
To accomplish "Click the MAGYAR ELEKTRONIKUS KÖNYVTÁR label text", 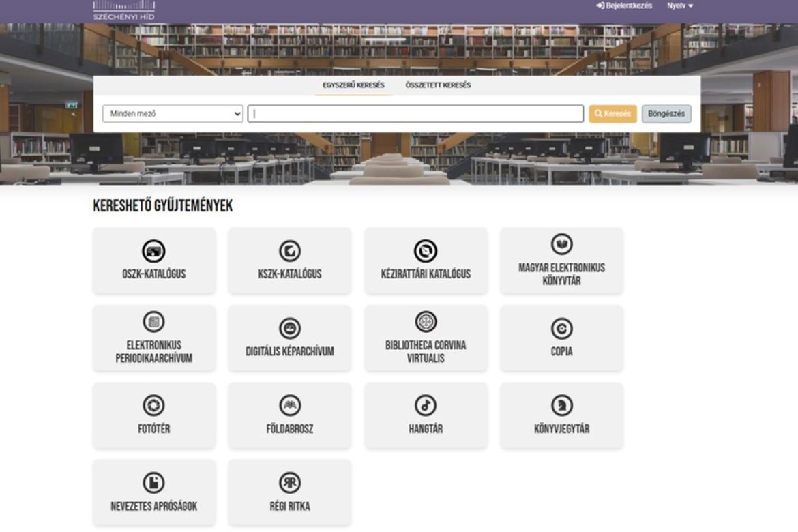I will point(561,274).
